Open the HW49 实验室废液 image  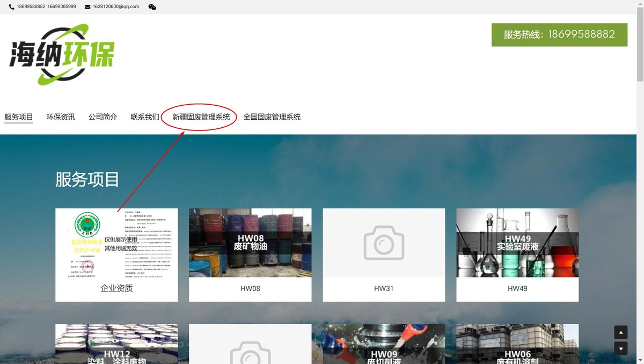(517, 243)
